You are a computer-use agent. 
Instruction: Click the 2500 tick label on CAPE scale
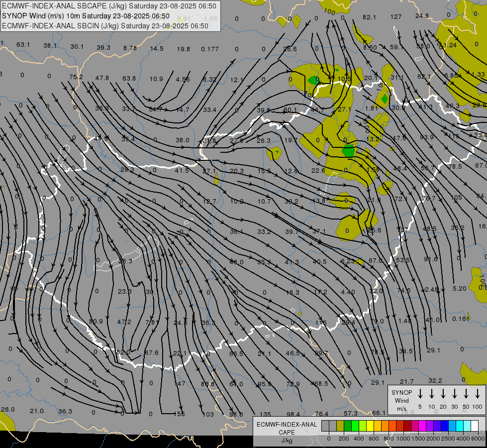pos(448,439)
